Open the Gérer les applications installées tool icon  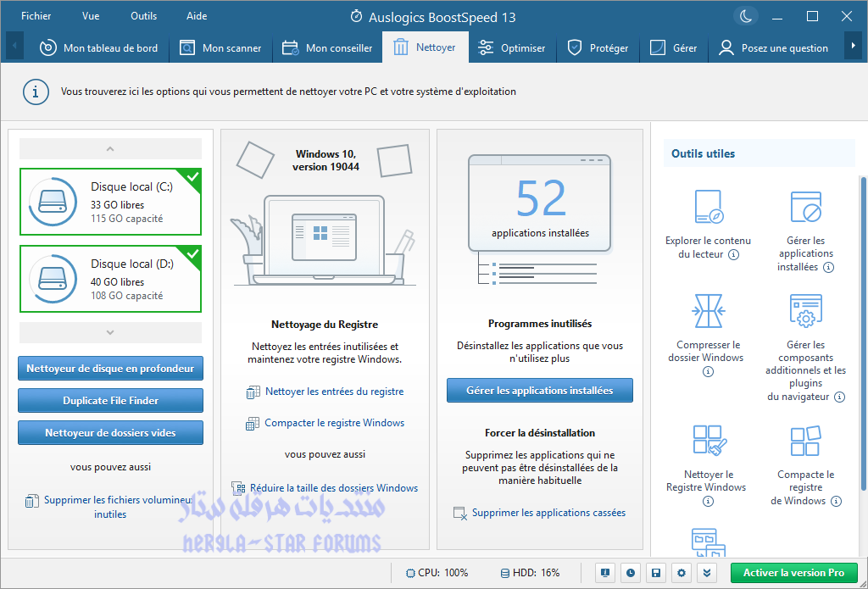point(805,207)
